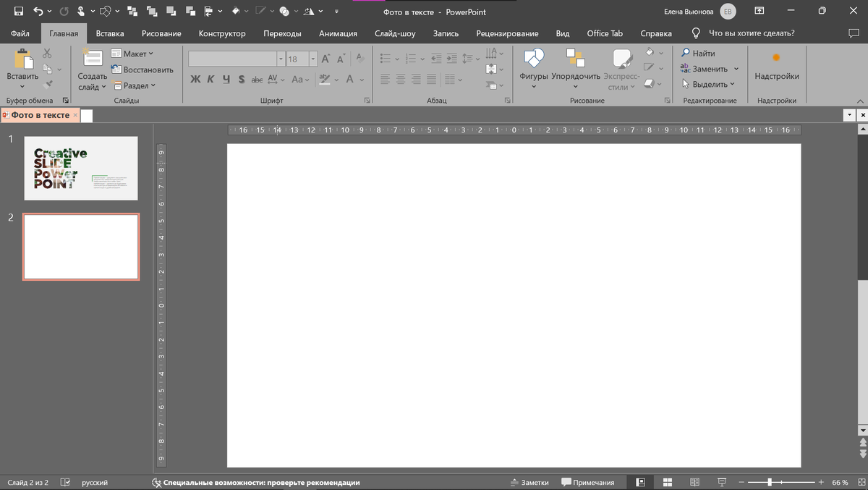Switch to the Анимация tab
Image resolution: width=868 pixels, height=490 pixels.
338,33
